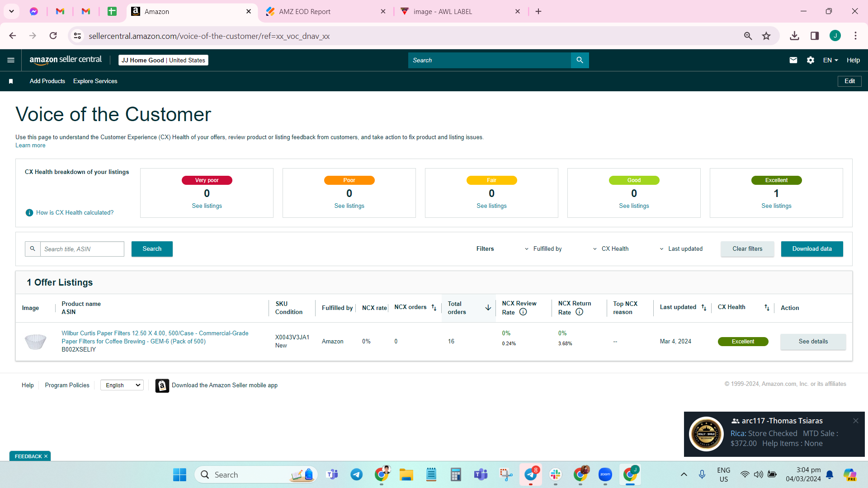Viewport: 868px width, 488px height.
Task: Switch to the image - AWL LABEL tab
Action: [461, 12]
